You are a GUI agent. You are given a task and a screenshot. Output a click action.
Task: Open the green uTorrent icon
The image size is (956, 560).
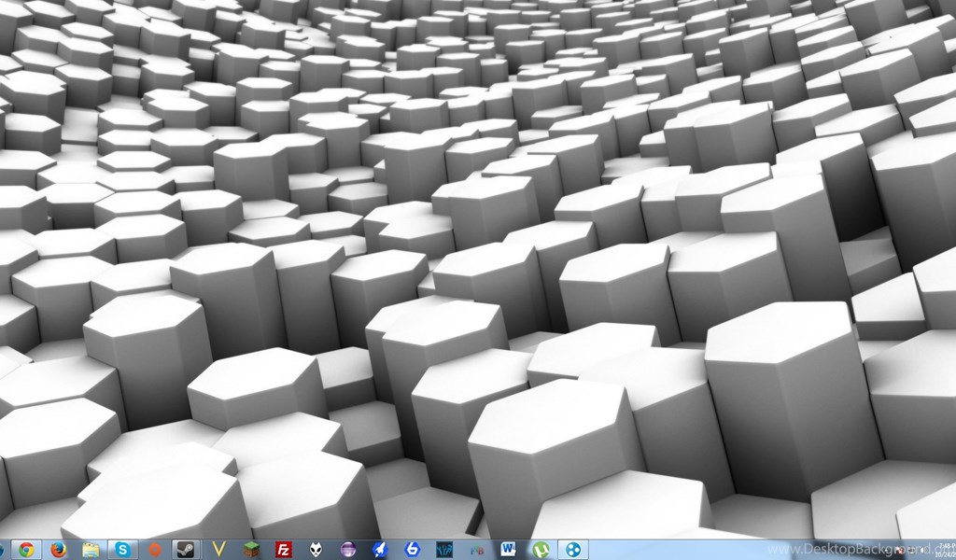pyautogui.click(x=541, y=550)
